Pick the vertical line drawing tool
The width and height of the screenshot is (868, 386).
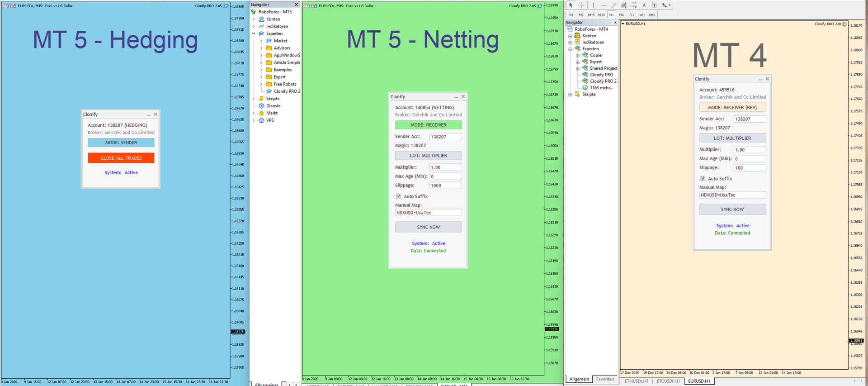(593, 5)
